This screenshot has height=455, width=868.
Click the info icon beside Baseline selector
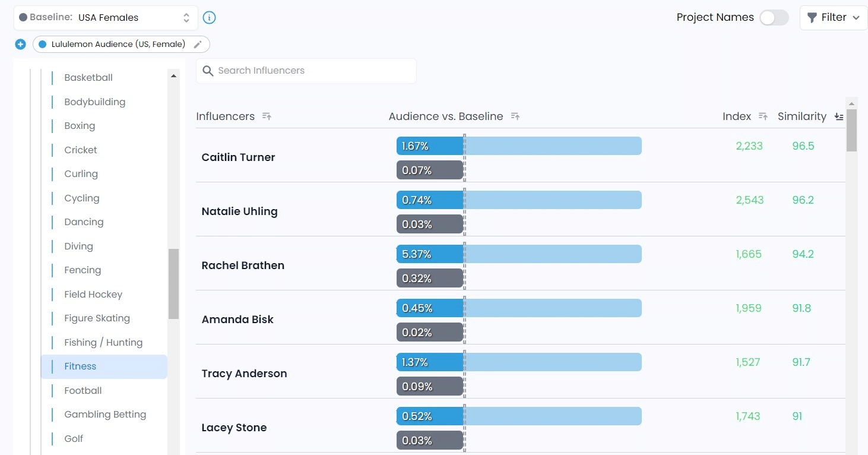(x=209, y=18)
